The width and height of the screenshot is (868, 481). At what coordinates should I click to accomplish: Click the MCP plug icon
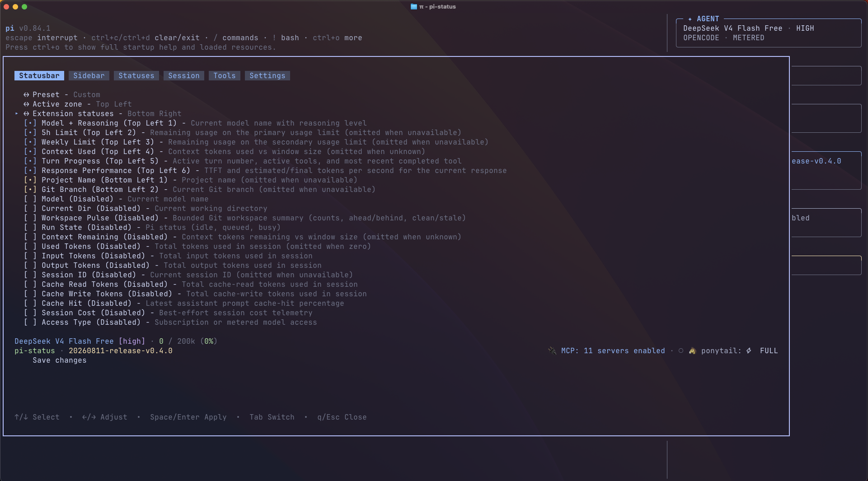click(552, 351)
